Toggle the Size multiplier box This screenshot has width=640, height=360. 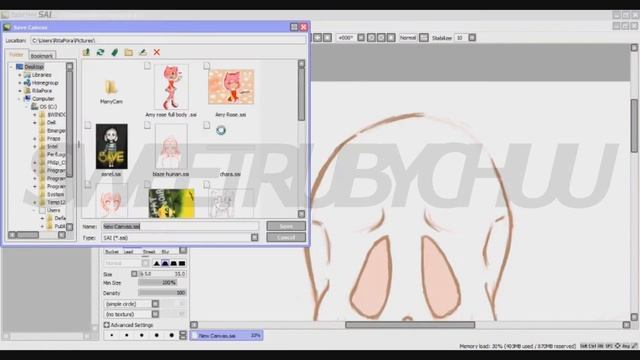click(134, 274)
